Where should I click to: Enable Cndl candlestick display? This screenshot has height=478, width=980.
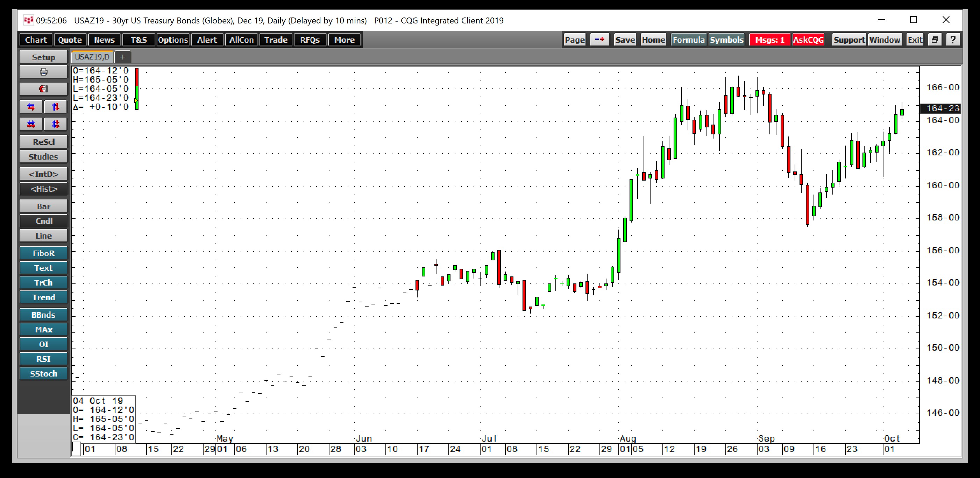coord(43,221)
